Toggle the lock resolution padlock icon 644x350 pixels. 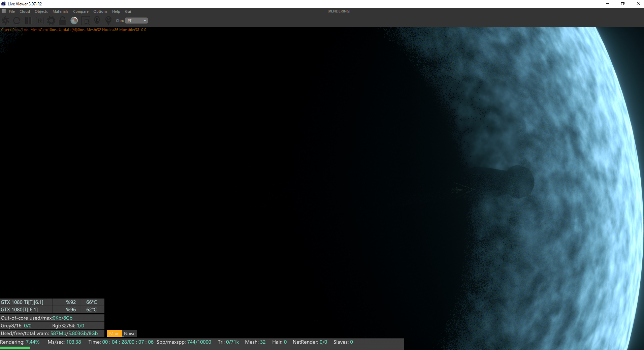tap(62, 21)
